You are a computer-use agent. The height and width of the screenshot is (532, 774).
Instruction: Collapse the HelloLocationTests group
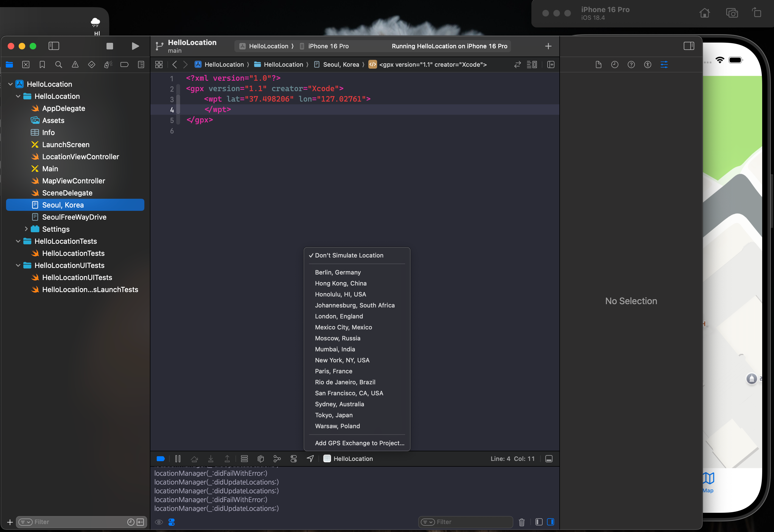click(x=18, y=241)
